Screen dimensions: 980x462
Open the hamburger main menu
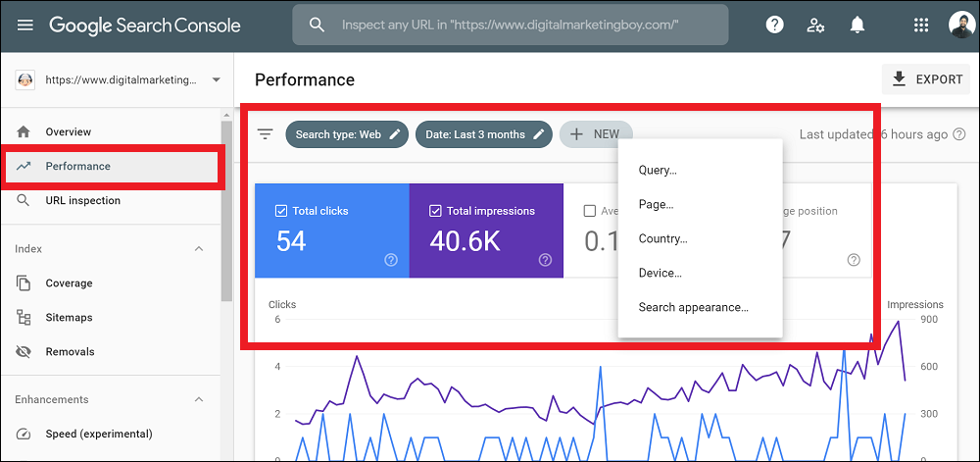coord(25,25)
